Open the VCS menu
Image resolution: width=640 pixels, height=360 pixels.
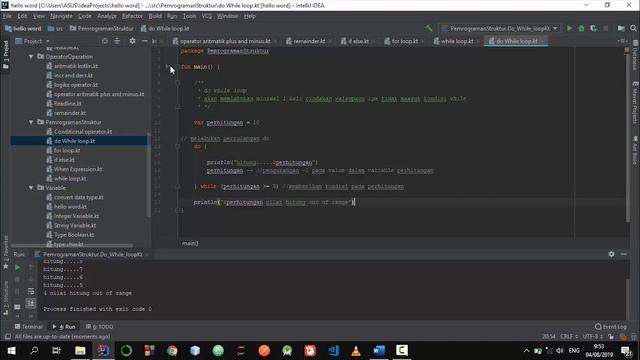pos(207,16)
